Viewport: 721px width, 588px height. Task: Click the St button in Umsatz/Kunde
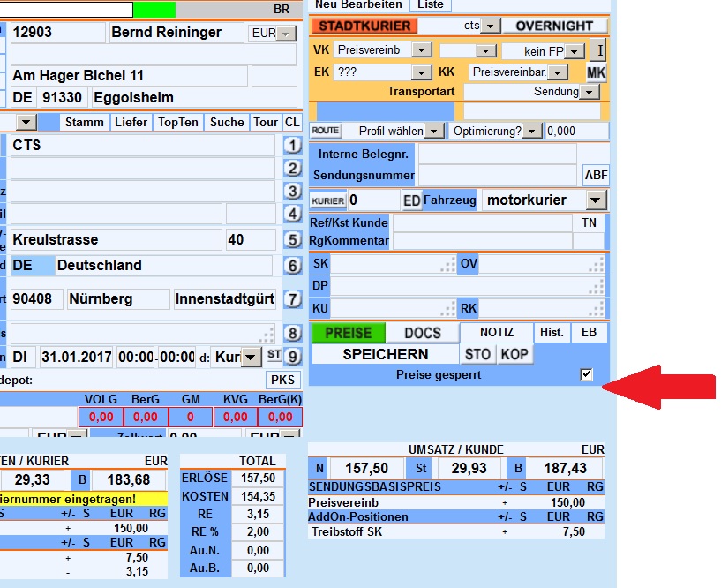pos(421,469)
